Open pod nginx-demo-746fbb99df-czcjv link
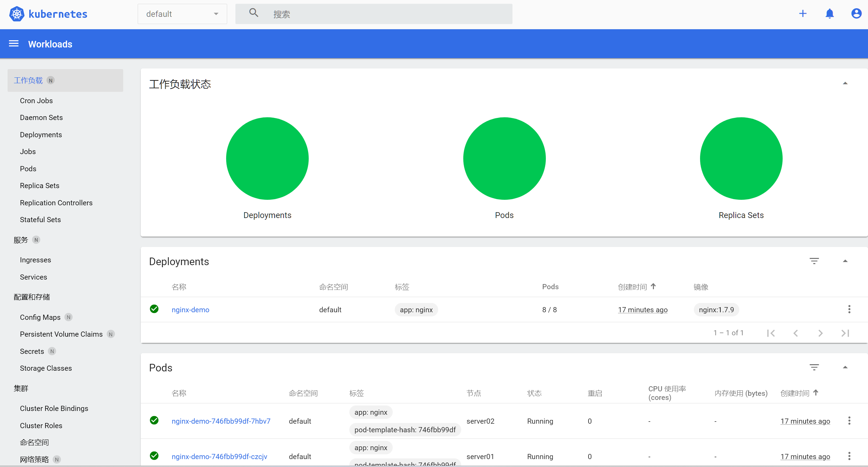 click(x=219, y=456)
